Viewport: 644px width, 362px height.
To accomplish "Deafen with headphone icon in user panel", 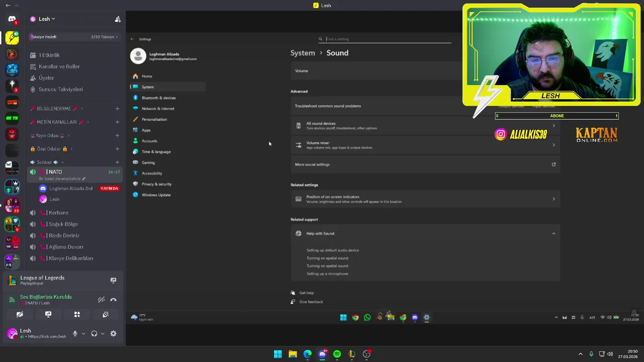I will pos(94,333).
